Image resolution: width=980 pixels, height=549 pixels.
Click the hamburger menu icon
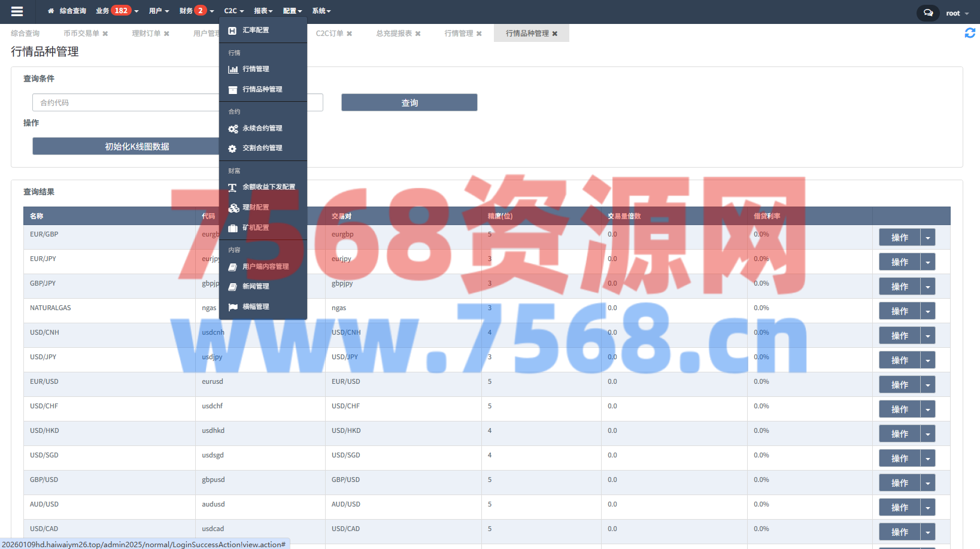[17, 11]
